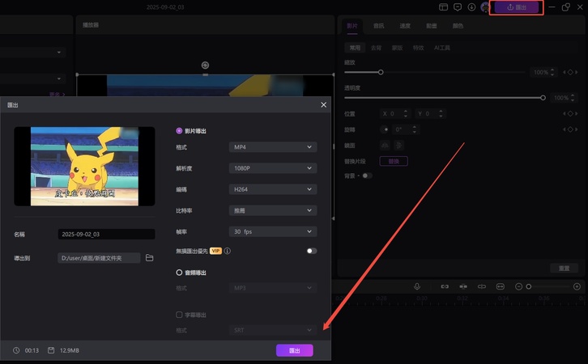Click the 替換 button for 替換片段
The image size is (588, 364).
click(x=394, y=162)
